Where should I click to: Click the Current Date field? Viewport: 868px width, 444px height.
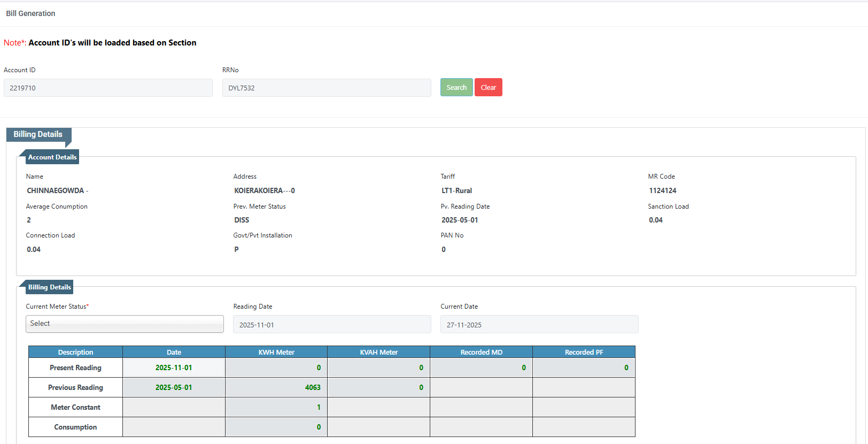539,325
